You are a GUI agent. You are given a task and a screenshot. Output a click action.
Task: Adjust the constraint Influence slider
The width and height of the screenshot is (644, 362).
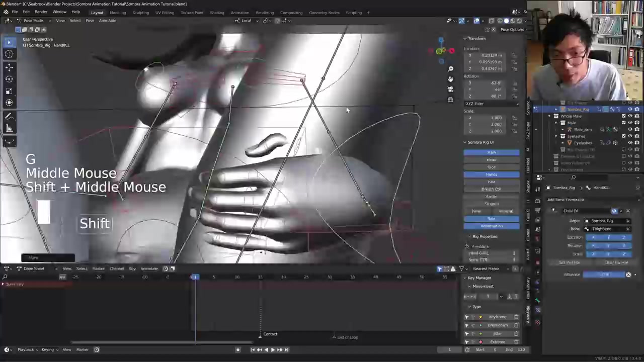[604, 275]
